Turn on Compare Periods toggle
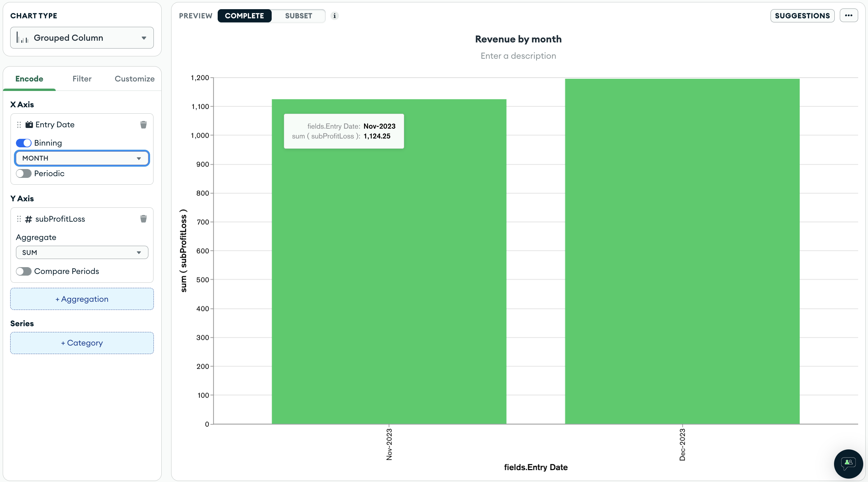868x482 pixels. click(x=23, y=271)
